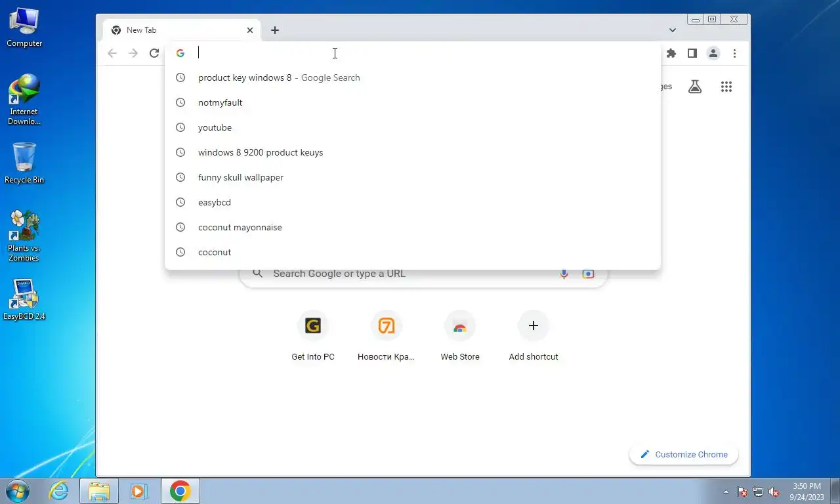
Task: Open the Web Store shortcut
Action: (x=460, y=337)
